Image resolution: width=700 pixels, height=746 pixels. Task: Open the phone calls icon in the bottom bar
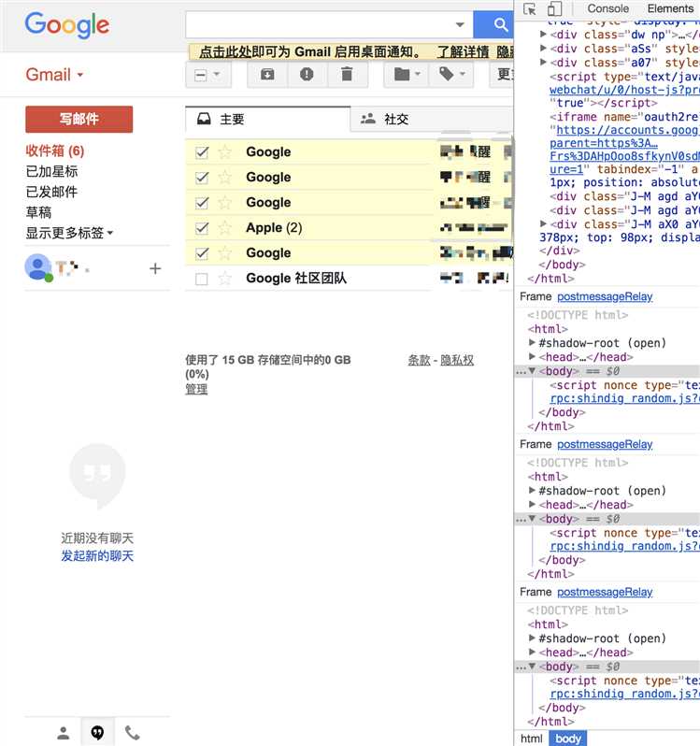(132, 733)
